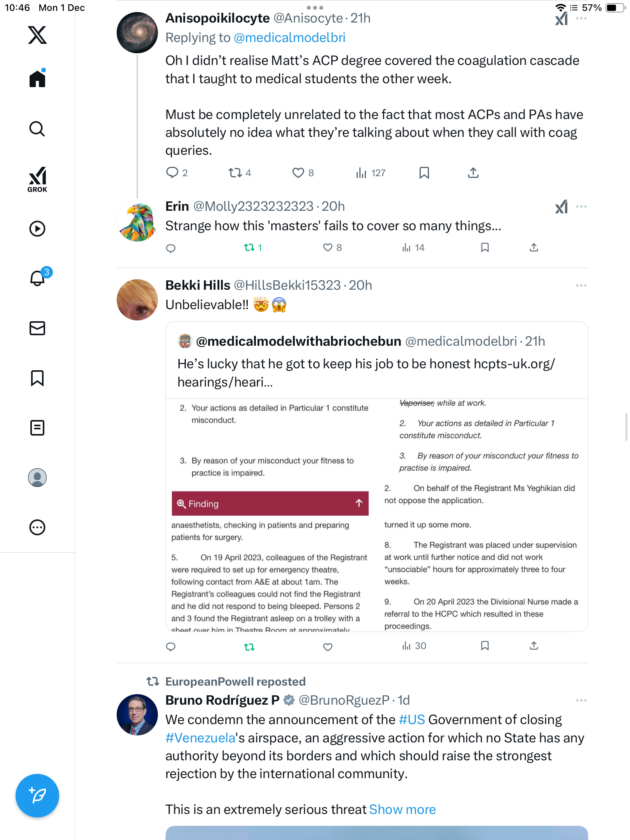Screen dimensions: 630x840
Task: Open the Lists icon in sidebar
Action: coord(37,428)
